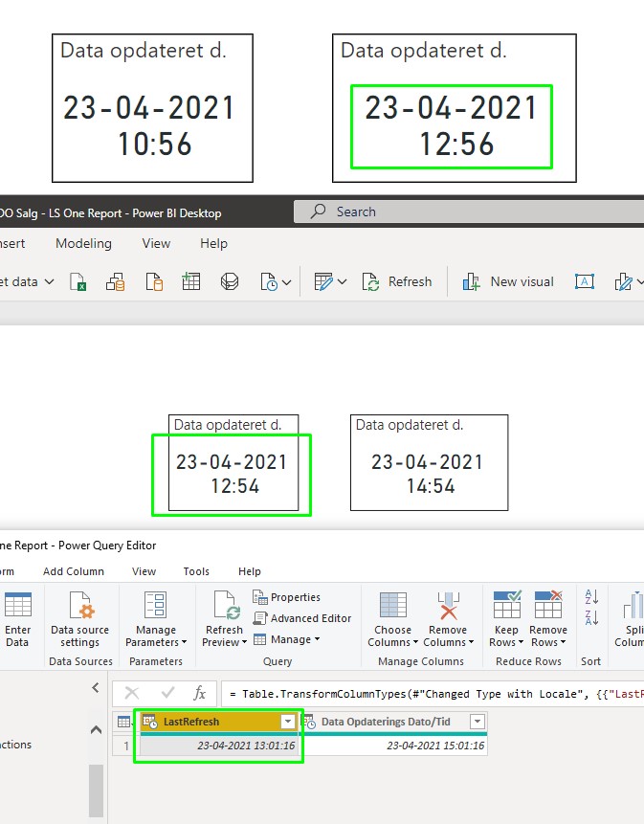
Task: Click Data Opdaterings Dato/Tid data type icon
Action: [309, 722]
